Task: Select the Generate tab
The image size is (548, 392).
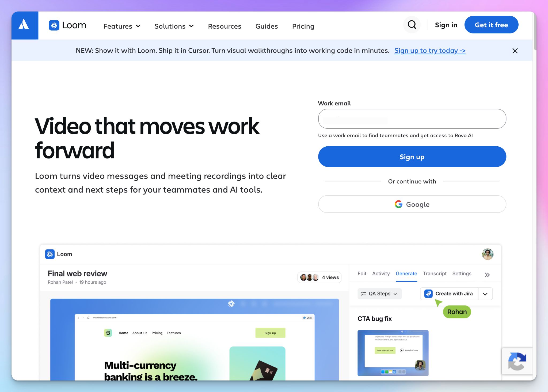Action: [406, 273]
